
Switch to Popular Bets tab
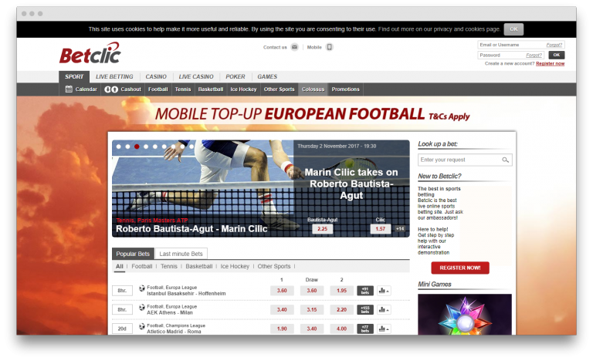133,254
